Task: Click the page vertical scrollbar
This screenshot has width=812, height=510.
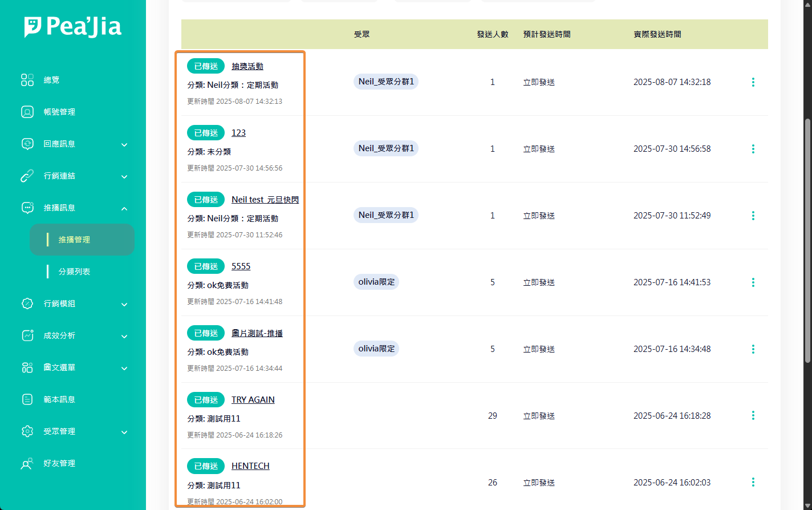Action: click(x=807, y=240)
